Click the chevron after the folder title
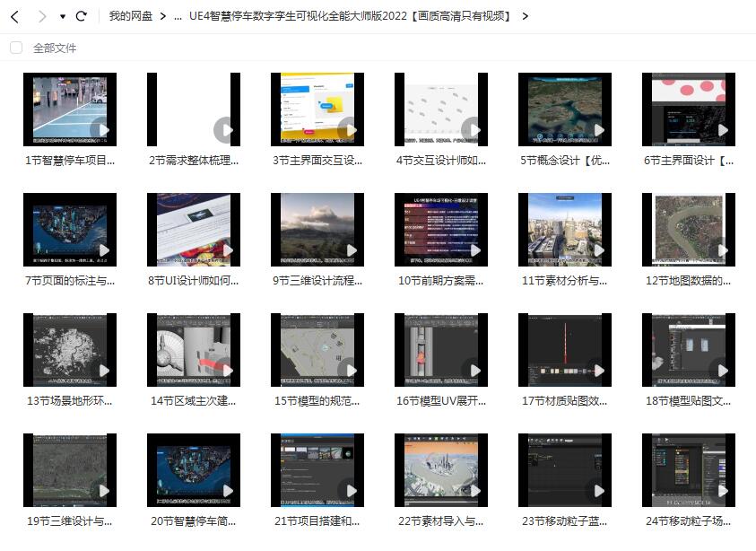 (x=526, y=15)
